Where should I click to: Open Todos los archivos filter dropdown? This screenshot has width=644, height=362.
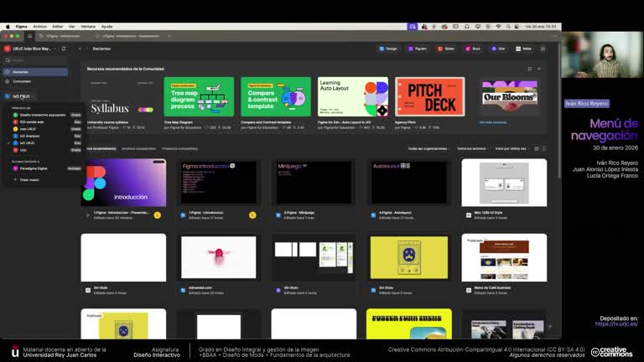tap(473, 148)
